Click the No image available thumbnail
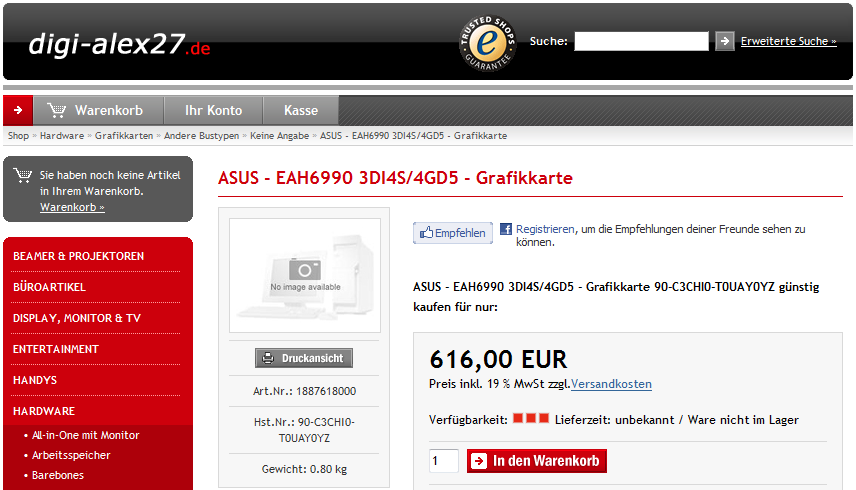 305,276
